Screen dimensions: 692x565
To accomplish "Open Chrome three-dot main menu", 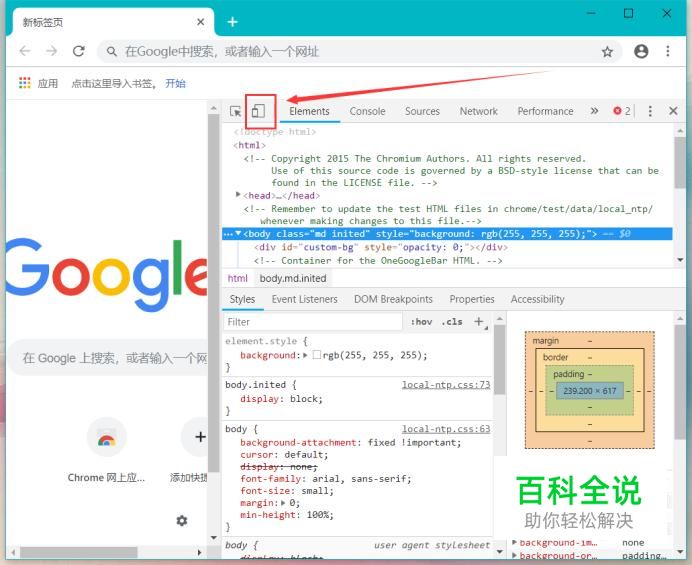I will click(668, 51).
